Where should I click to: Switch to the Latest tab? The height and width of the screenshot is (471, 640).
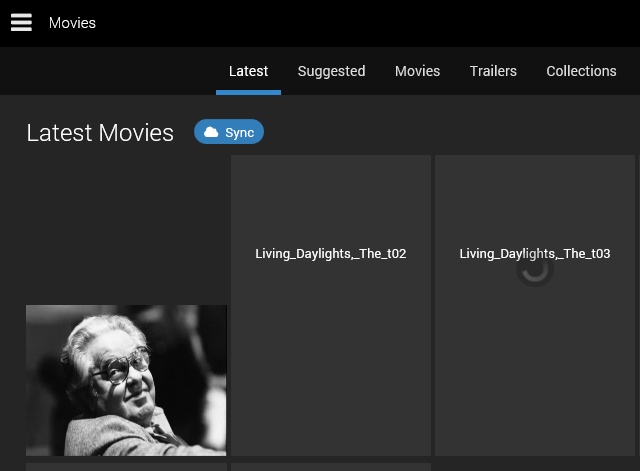click(248, 71)
